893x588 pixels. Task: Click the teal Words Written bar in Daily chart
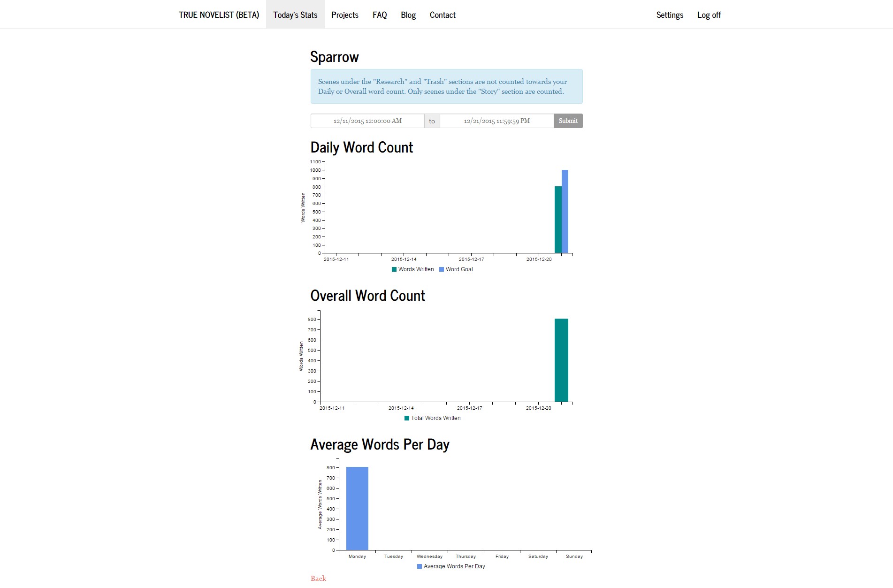click(558, 220)
